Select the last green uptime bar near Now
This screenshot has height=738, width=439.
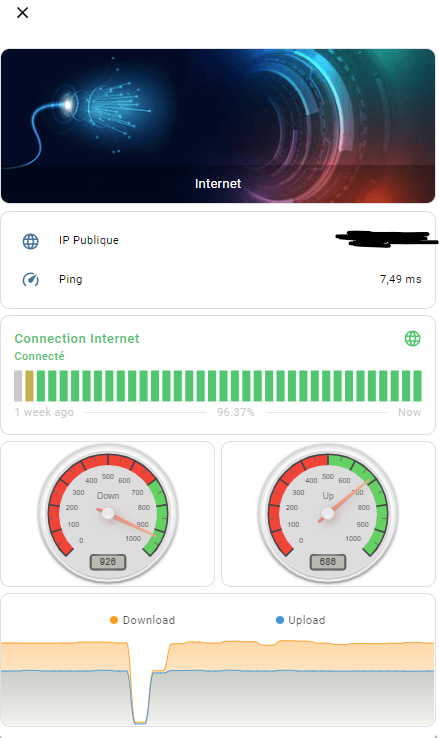point(417,386)
